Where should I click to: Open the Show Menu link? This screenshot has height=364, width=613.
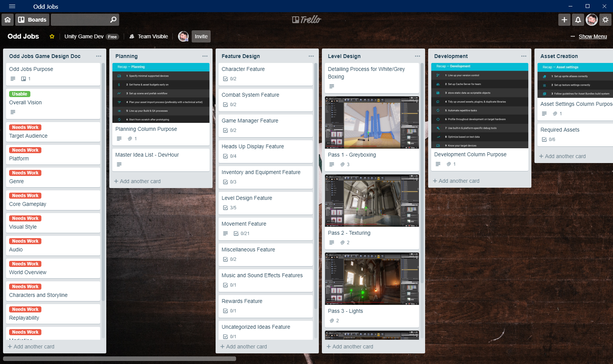593,36
